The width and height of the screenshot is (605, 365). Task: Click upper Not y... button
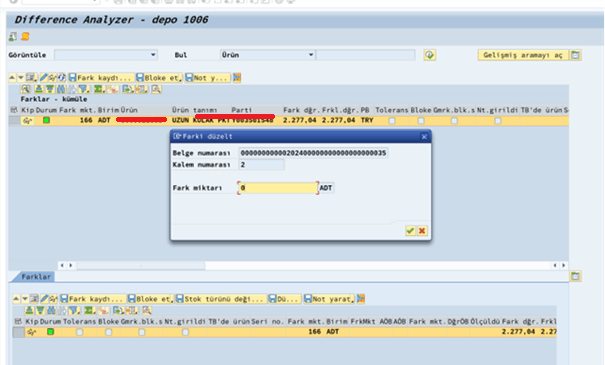click(208, 78)
